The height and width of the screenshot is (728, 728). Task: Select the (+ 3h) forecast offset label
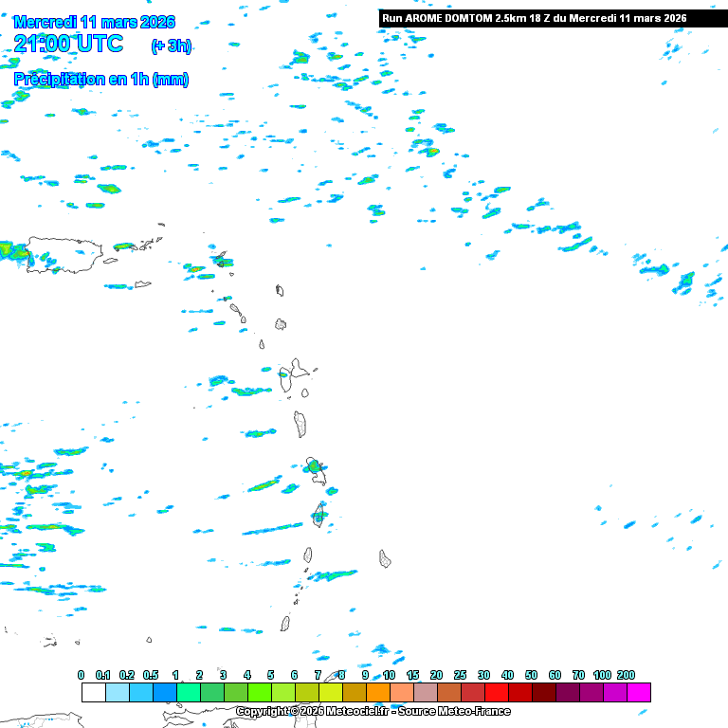pos(171,45)
